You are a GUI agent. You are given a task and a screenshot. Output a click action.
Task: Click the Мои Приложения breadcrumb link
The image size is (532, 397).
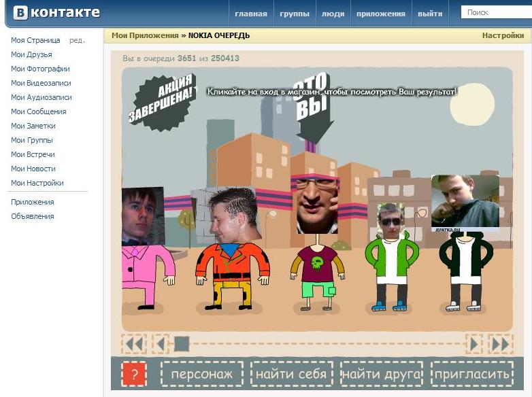coord(145,35)
